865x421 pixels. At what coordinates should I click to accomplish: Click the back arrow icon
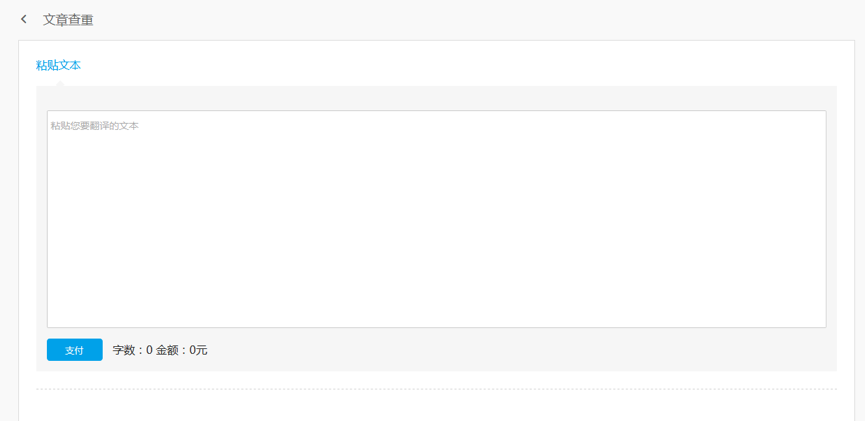coord(24,19)
